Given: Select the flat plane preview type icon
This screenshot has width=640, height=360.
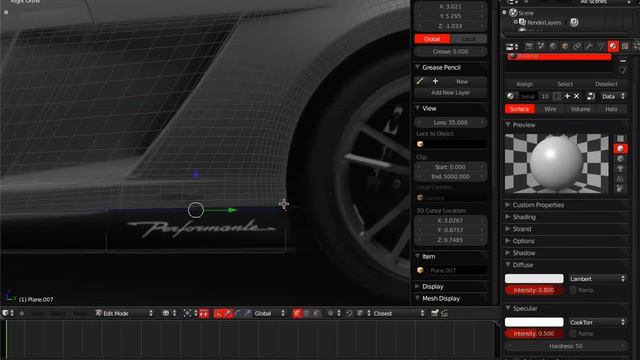Looking at the screenshot, I should coord(620,138).
